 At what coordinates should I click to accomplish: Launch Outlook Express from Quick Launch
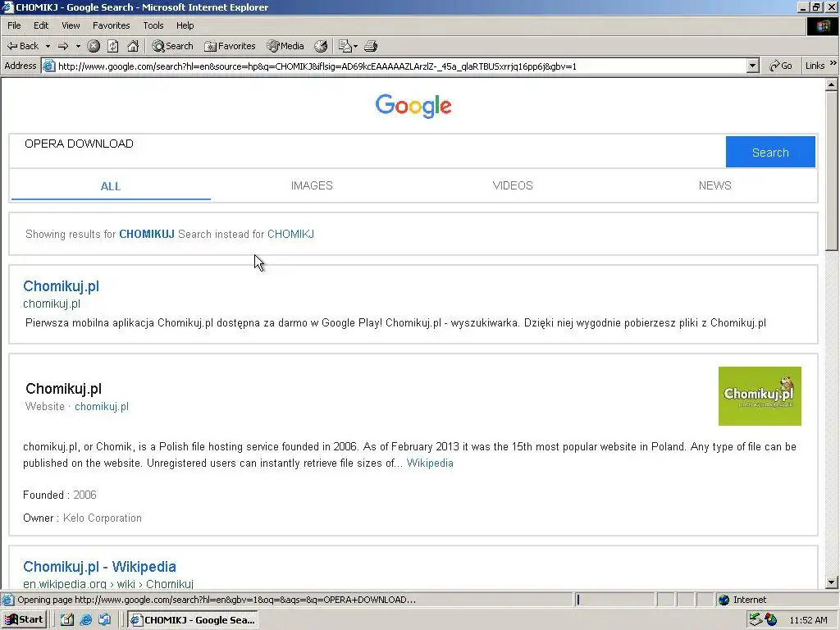coord(104,620)
